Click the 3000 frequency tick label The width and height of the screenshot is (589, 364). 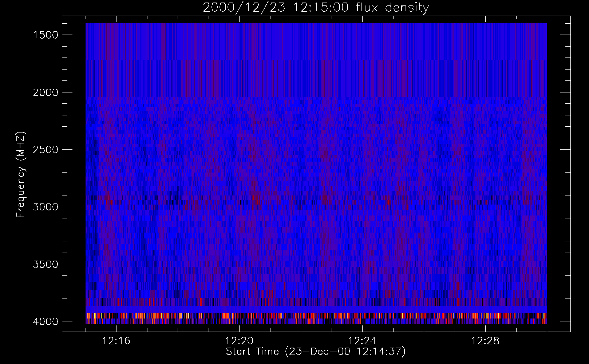pyautogui.click(x=46, y=207)
